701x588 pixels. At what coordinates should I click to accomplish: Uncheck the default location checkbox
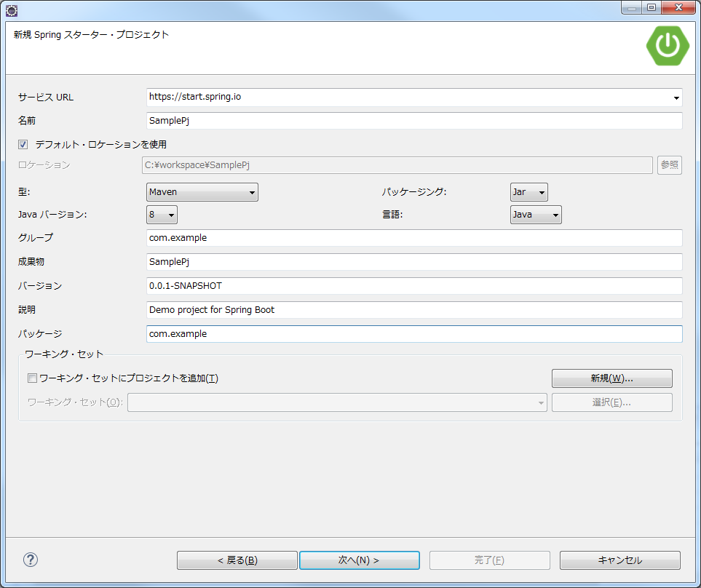coord(23,144)
